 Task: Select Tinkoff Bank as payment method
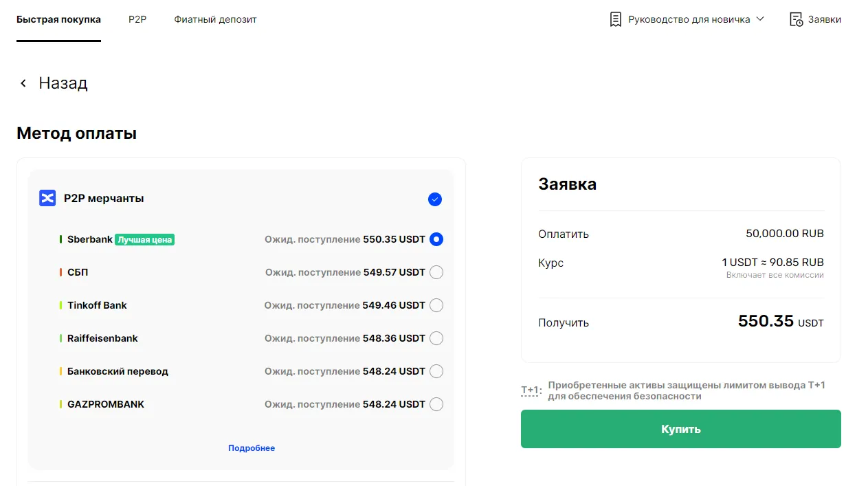tap(436, 305)
